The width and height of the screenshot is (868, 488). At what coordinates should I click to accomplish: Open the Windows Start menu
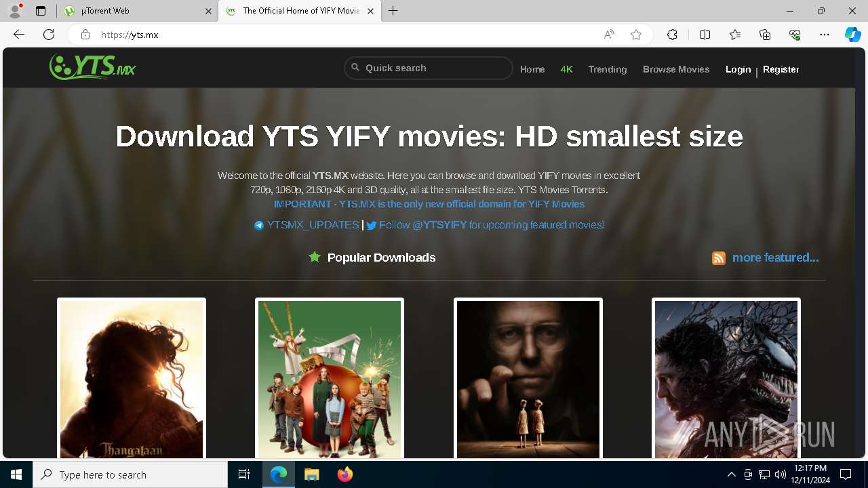click(16, 474)
